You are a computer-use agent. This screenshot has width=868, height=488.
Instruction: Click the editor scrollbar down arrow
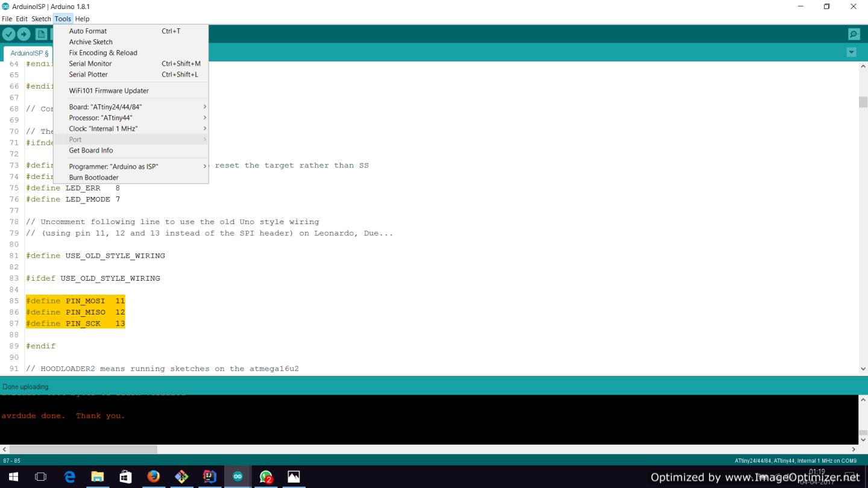(863, 368)
